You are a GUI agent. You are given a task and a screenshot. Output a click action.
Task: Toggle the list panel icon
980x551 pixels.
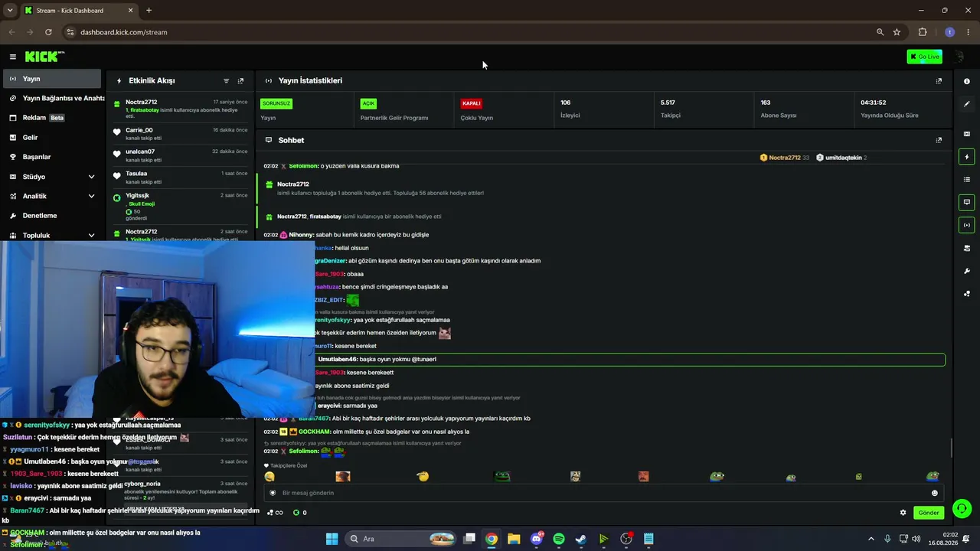pos(966,179)
